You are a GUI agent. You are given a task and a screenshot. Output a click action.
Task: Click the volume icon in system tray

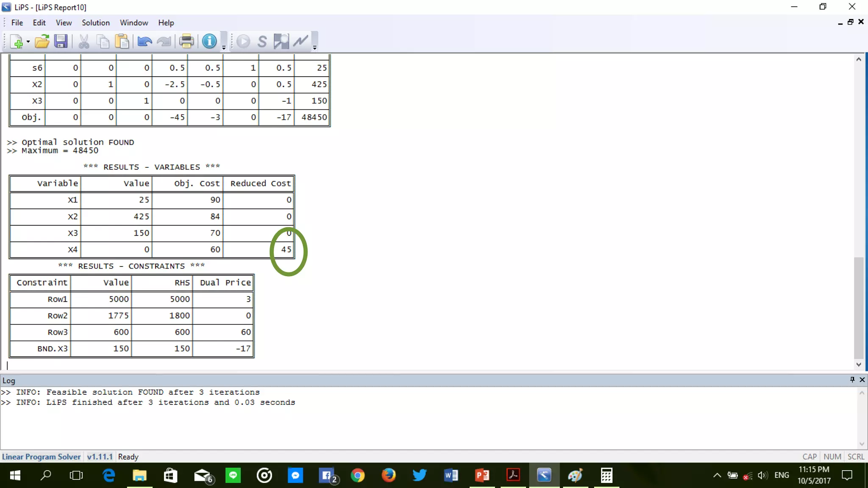click(x=762, y=475)
